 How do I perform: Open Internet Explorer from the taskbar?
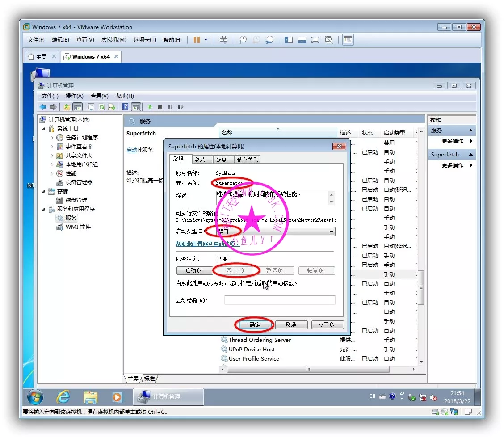tap(63, 396)
